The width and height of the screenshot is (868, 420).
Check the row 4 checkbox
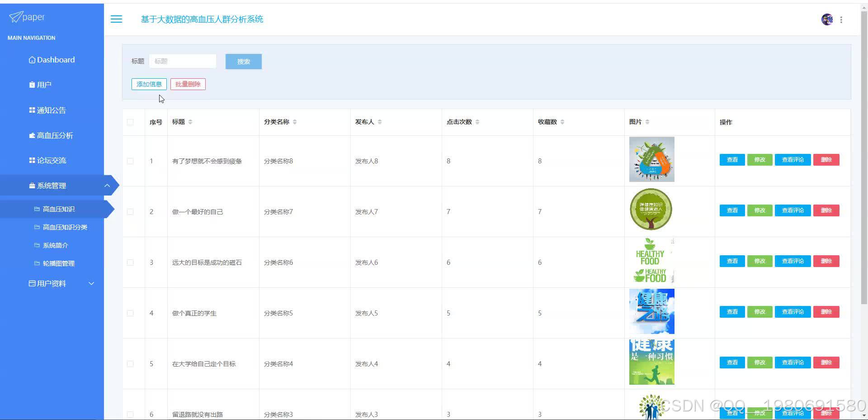point(130,313)
